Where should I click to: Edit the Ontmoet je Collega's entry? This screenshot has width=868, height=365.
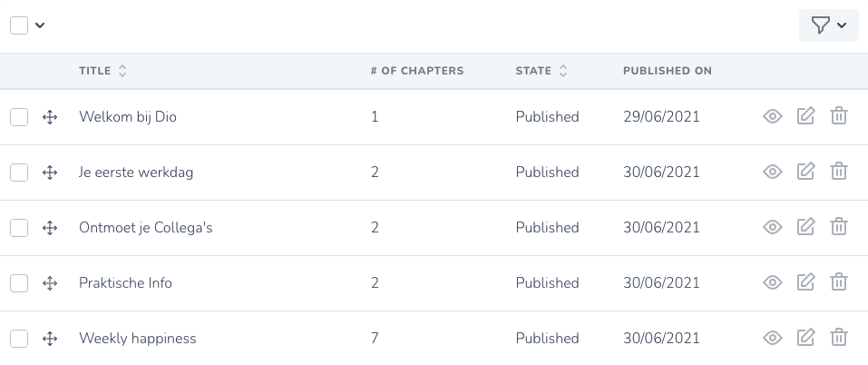click(805, 227)
